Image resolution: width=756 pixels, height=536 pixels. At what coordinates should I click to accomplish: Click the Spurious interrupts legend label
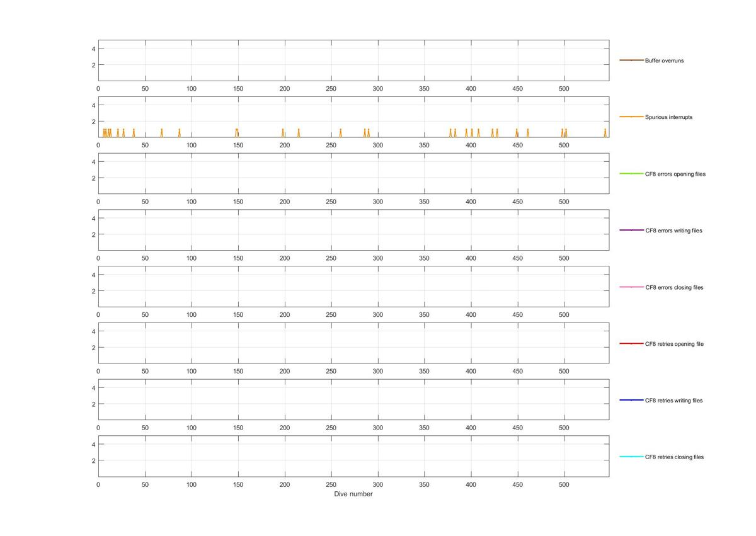(x=668, y=117)
